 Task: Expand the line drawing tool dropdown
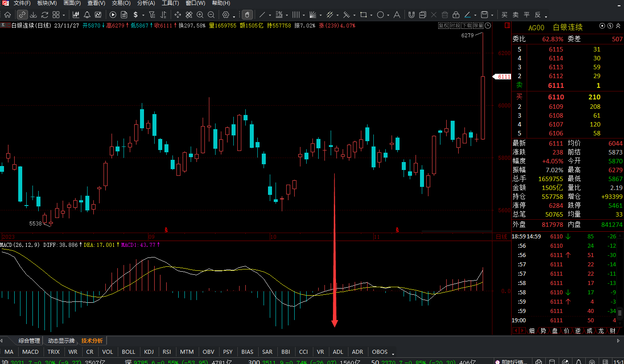point(270,16)
